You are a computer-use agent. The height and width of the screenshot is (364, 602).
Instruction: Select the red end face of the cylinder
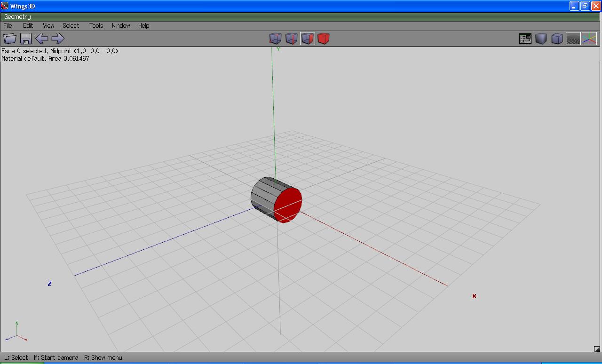tap(288, 205)
